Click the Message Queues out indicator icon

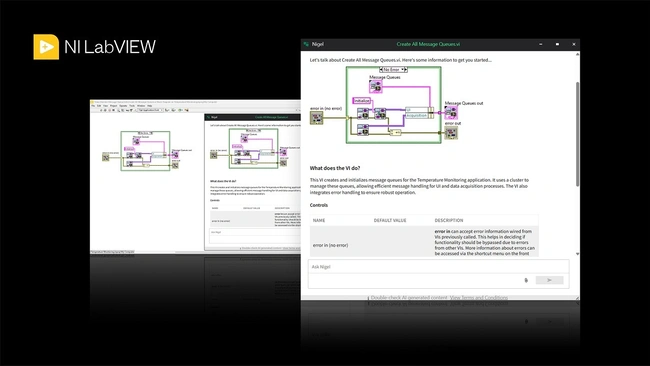tap(451, 112)
